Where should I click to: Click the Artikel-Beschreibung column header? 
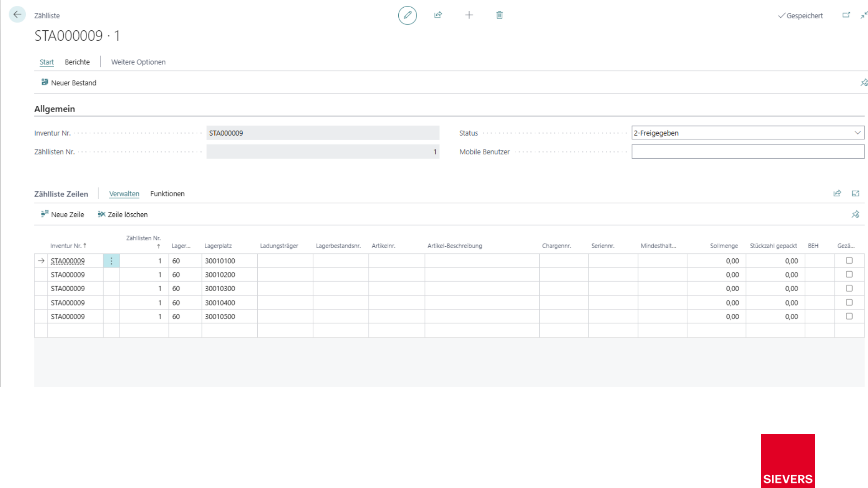pyautogui.click(x=455, y=246)
